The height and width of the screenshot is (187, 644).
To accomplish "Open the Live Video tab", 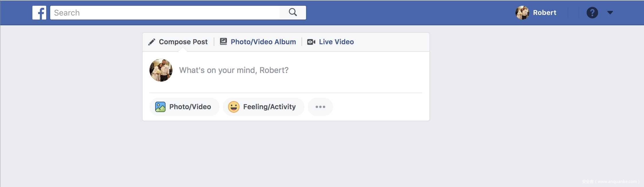I will 336,42.
